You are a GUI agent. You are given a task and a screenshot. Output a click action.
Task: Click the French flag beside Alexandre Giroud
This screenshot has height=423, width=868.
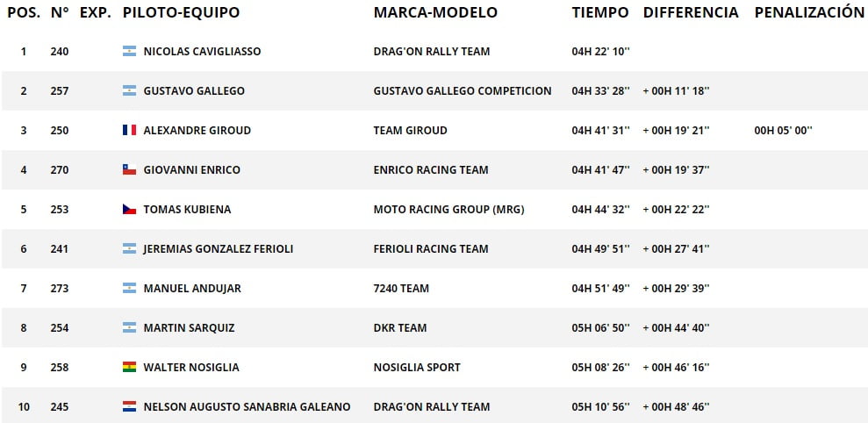click(129, 131)
